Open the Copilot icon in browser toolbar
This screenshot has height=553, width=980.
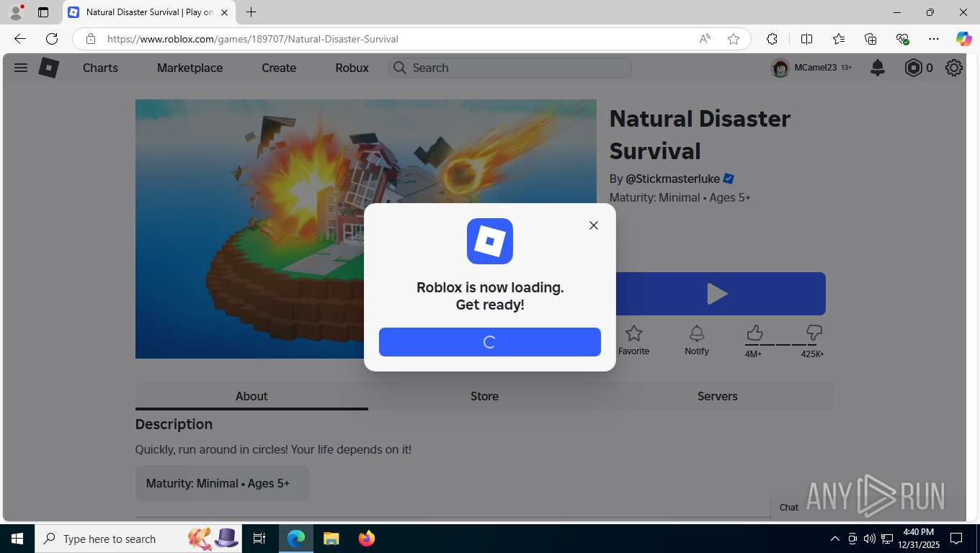click(963, 39)
